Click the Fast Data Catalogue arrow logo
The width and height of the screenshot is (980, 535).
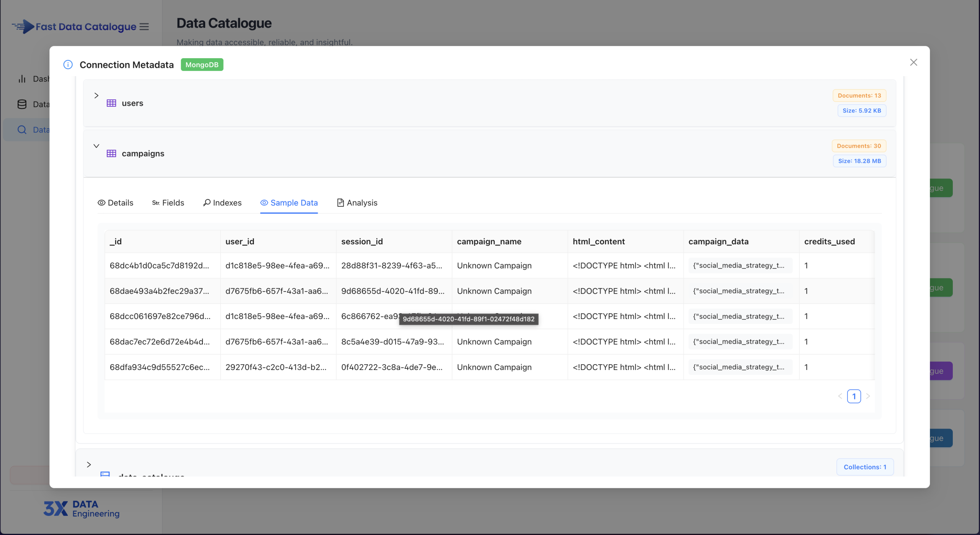tap(22, 26)
